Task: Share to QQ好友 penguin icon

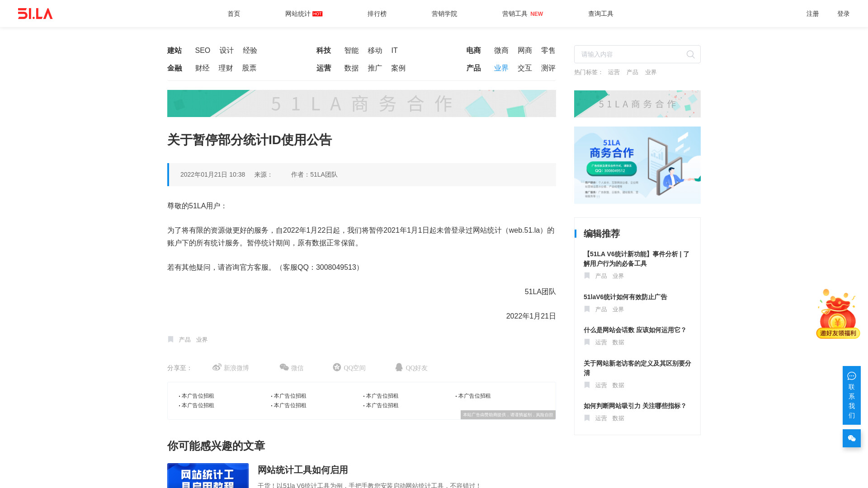Action: tap(399, 367)
